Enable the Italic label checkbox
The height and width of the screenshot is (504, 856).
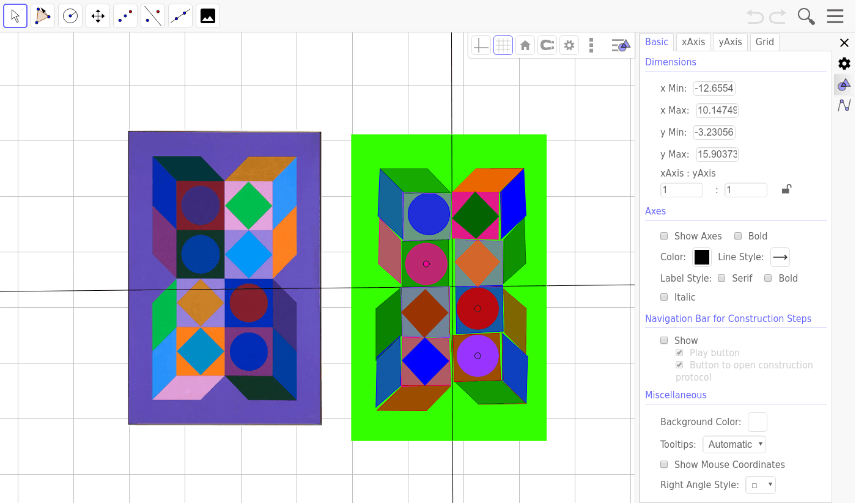point(664,297)
